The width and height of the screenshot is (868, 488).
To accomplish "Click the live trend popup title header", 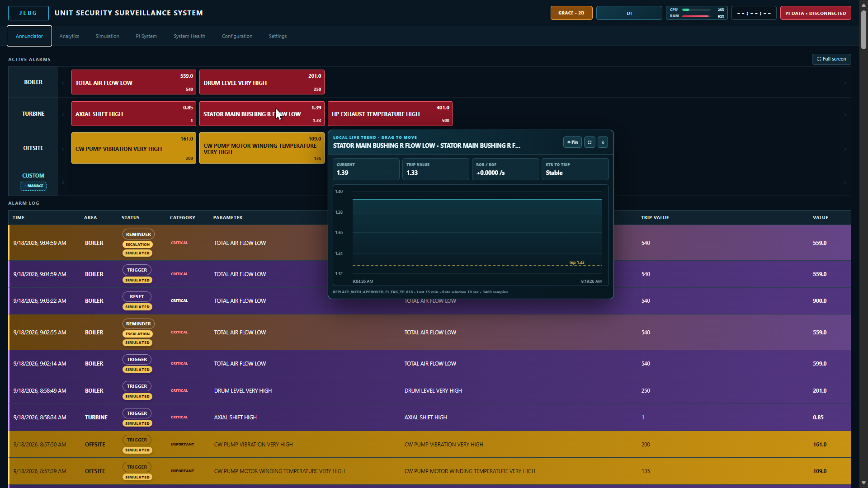I will [427, 145].
